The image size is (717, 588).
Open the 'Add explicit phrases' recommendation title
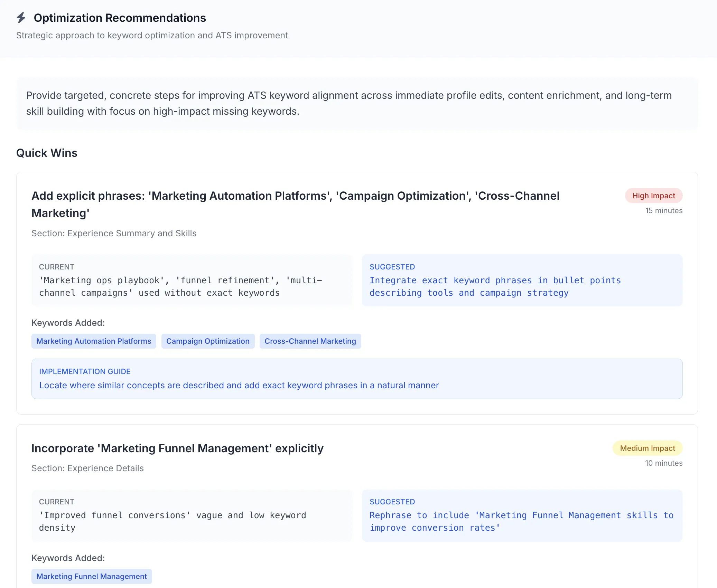click(295, 204)
